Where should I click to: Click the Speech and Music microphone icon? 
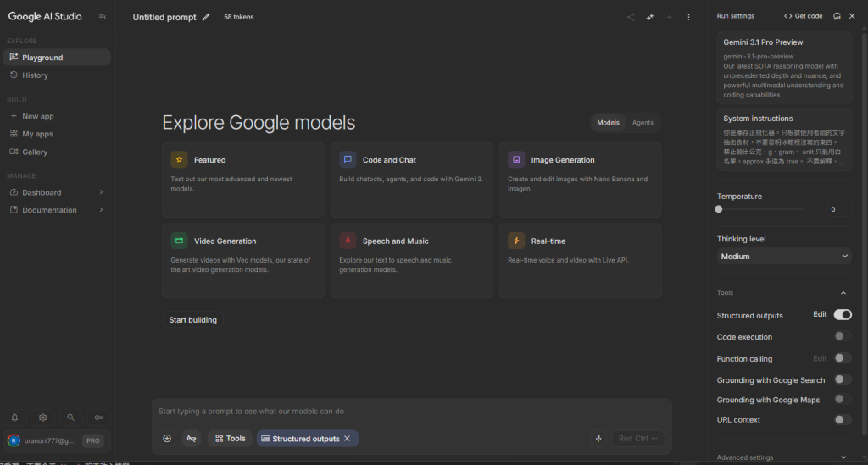click(x=348, y=241)
